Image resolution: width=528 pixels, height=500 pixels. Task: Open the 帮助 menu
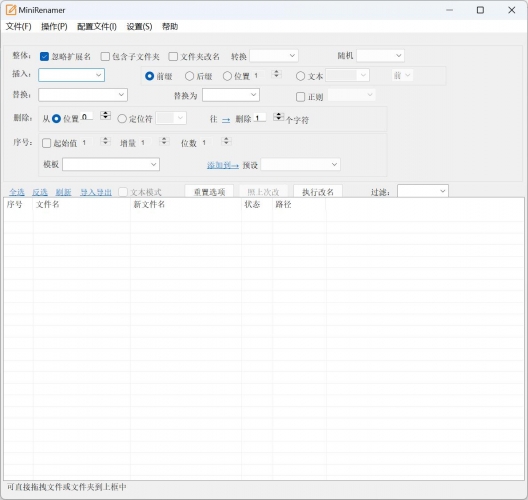[170, 27]
